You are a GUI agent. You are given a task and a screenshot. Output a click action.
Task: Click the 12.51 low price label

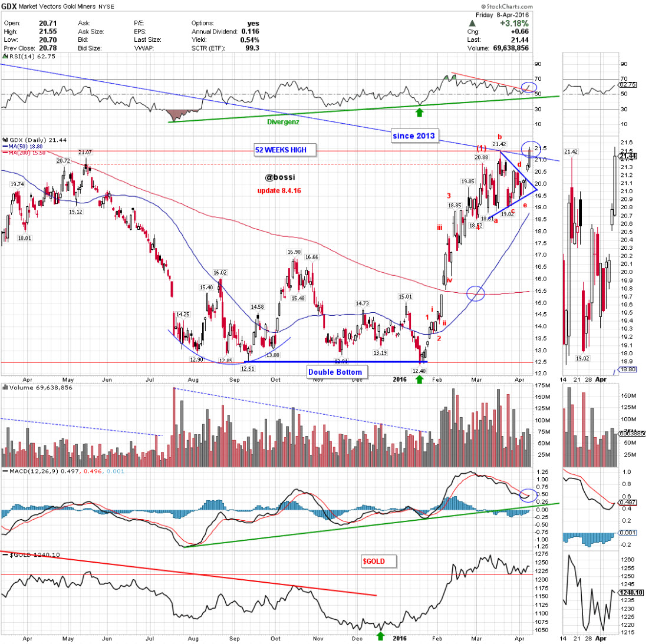coord(248,368)
